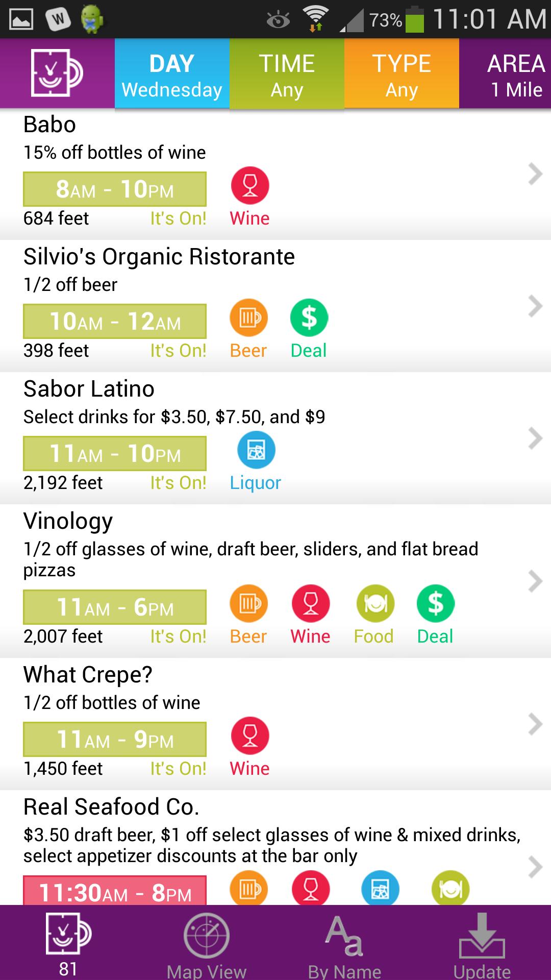This screenshot has height=980, width=551.
Task: Open the Vinology listing title
Action: point(68,521)
